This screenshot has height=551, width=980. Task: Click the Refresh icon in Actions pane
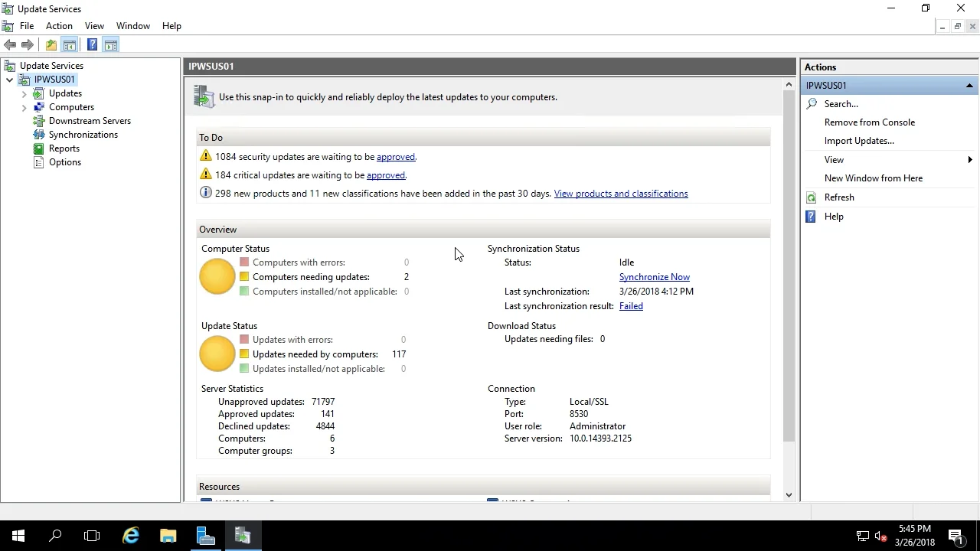pos(812,197)
